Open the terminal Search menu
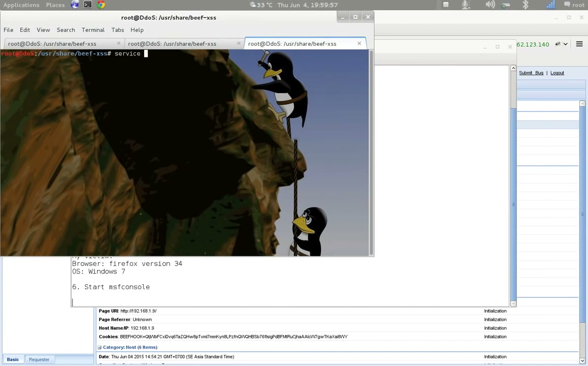The width and height of the screenshot is (588, 366). coord(66,29)
